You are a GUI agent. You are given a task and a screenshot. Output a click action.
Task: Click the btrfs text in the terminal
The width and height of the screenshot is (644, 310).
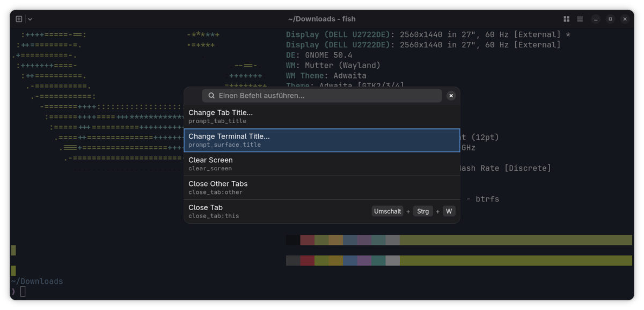[x=487, y=199]
